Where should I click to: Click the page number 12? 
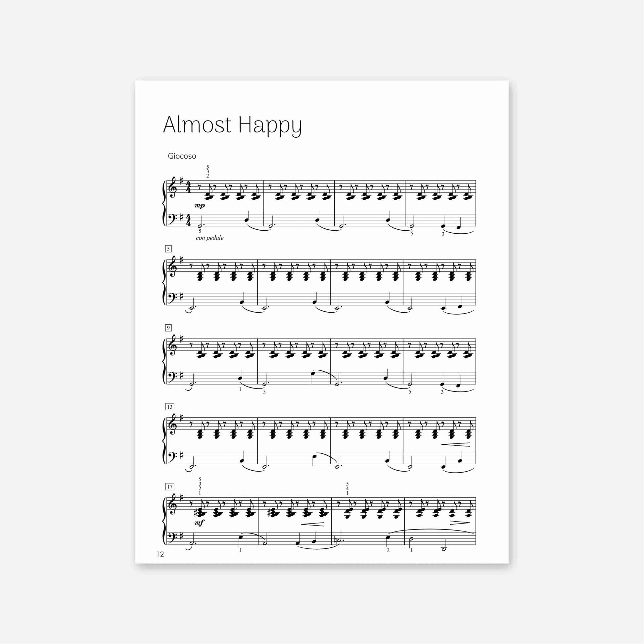160,554
